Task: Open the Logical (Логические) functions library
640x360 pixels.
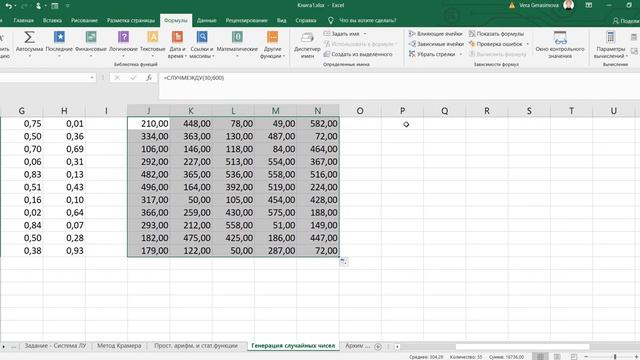Action: [x=123, y=43]
